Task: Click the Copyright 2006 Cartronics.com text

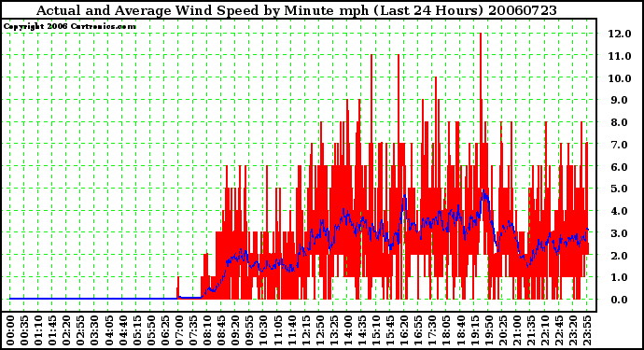Action: point(70,26)
